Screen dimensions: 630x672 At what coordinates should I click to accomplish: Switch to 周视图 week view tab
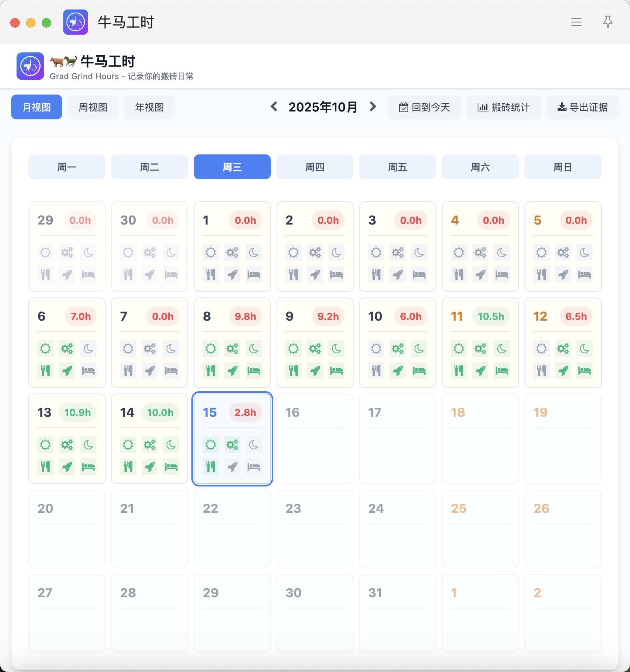pos(93,107)
